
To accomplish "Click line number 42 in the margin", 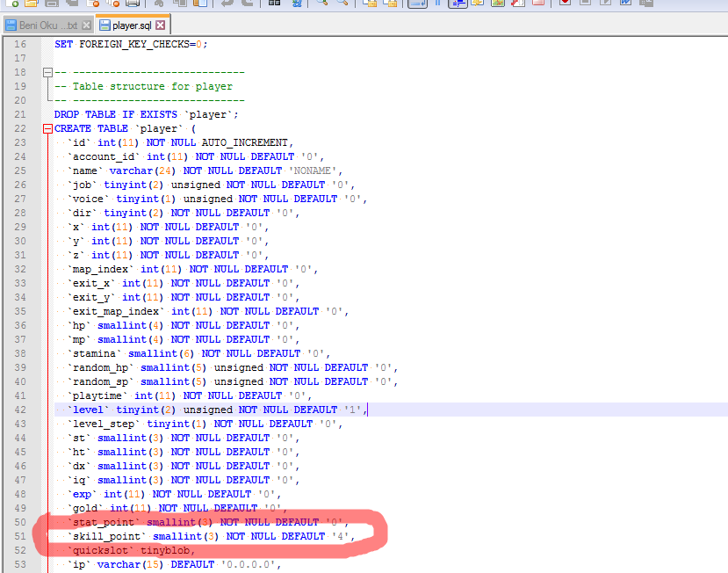I will click(x=20, y=410).
